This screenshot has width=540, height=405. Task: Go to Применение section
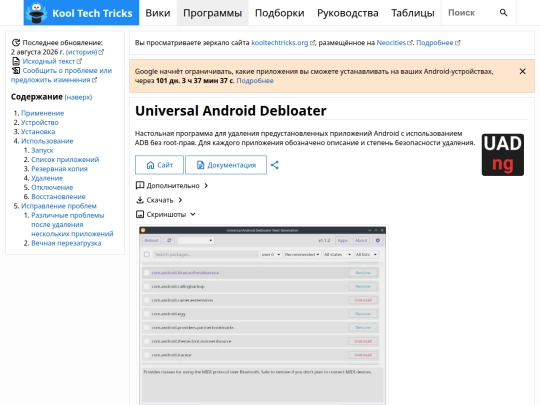point(42,113)
